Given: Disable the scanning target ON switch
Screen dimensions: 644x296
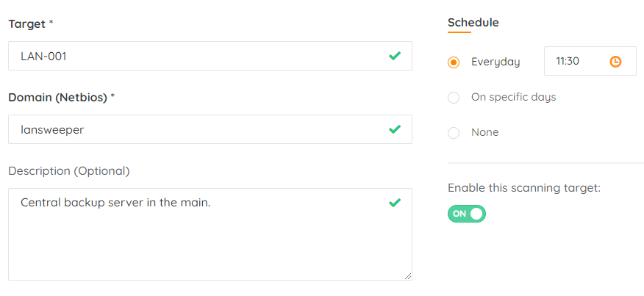Looking at the screenshot, I should (467, 214).
